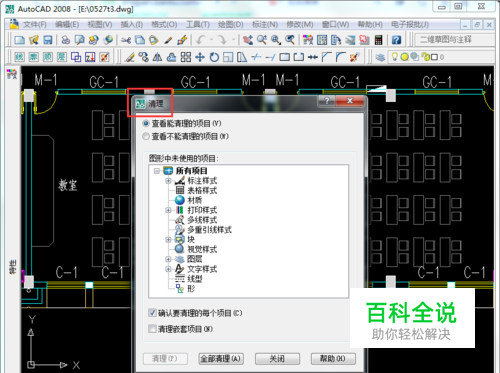
Task: Select the 材质 tree item
Action: [195, 200]
